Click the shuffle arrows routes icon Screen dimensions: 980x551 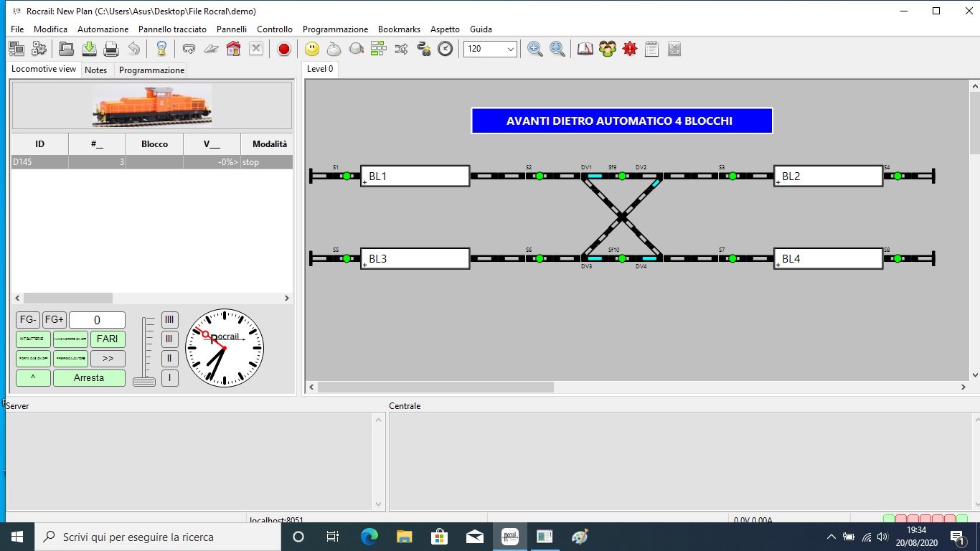pyautogui.click(x=401, y=49)
